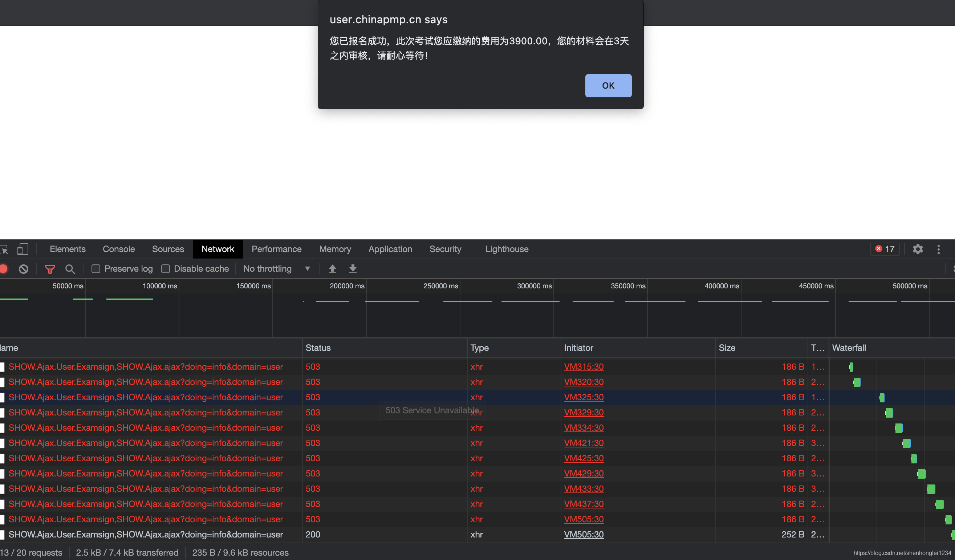Open the Application tab

tap(390, 249)
